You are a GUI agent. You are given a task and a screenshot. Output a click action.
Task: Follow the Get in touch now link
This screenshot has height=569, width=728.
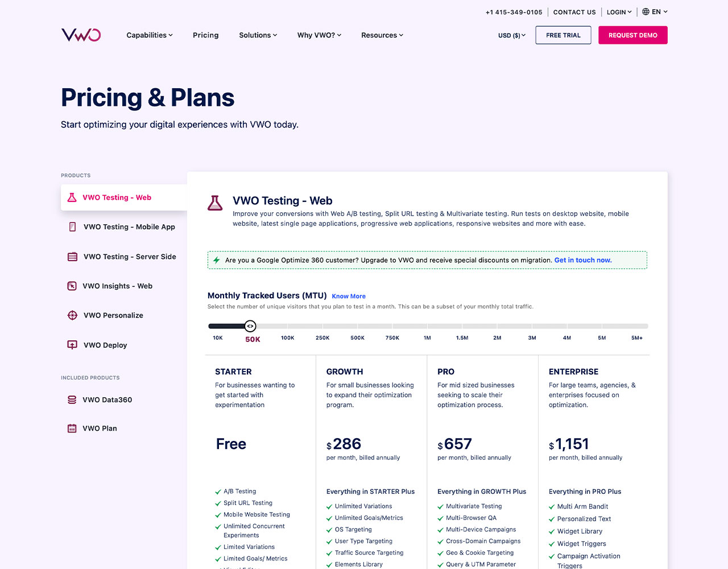pyautogui.click(x=583, y=260)
